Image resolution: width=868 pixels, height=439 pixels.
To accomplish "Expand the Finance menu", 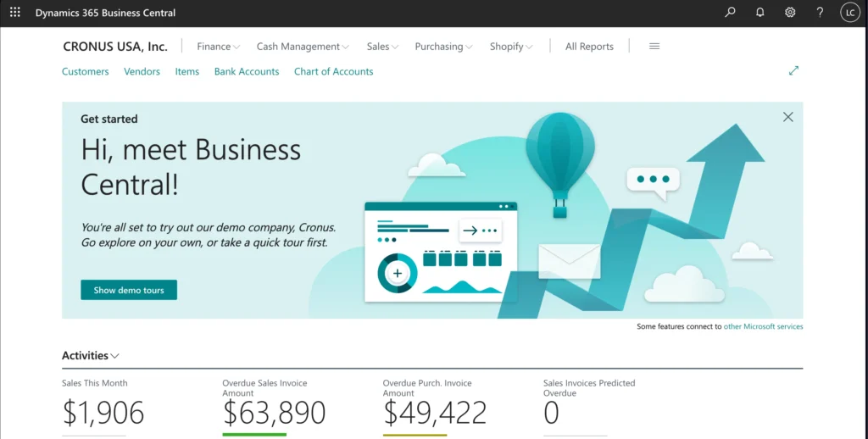I will tap(218, 47).
